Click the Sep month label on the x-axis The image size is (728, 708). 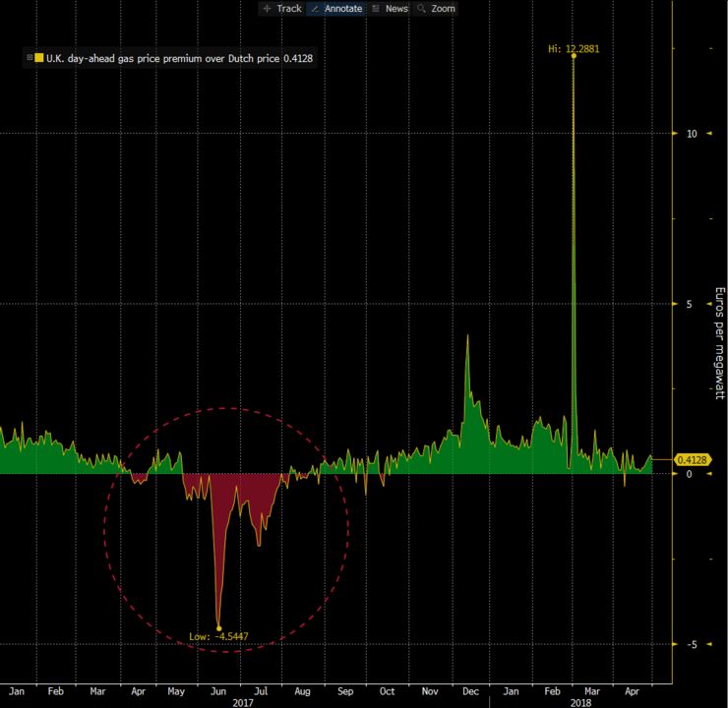[x=345, y=691]
